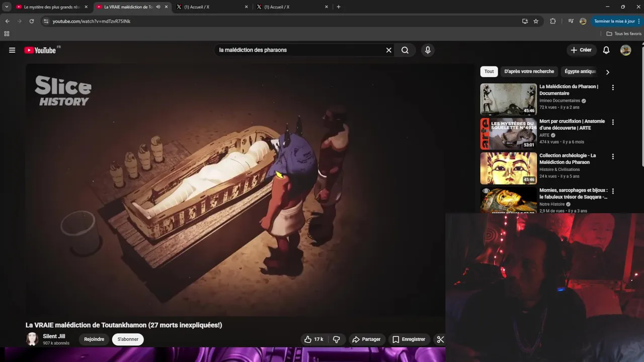Open the Clip scissors option
The height and width of the screenshot is (362, 644).
440,339
